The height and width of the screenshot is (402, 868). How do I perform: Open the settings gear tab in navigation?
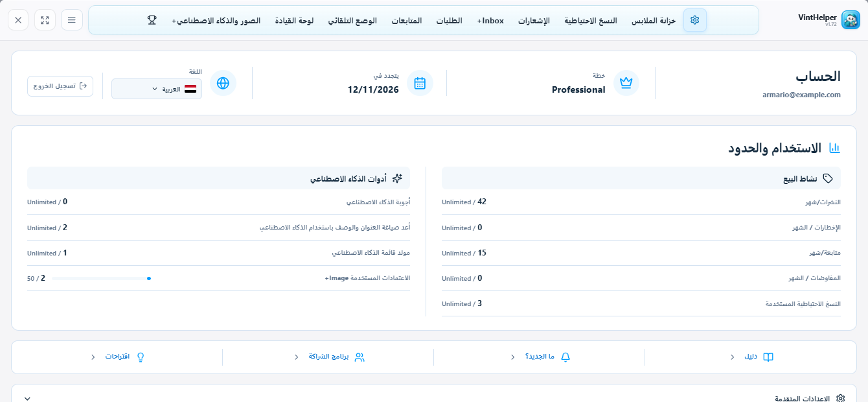(695, 20)
